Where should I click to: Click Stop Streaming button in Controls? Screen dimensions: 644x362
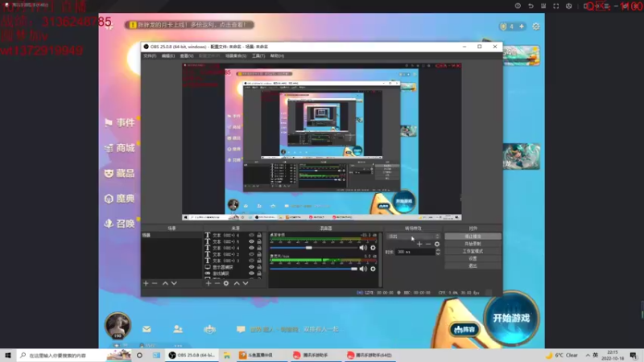point(473,237)
